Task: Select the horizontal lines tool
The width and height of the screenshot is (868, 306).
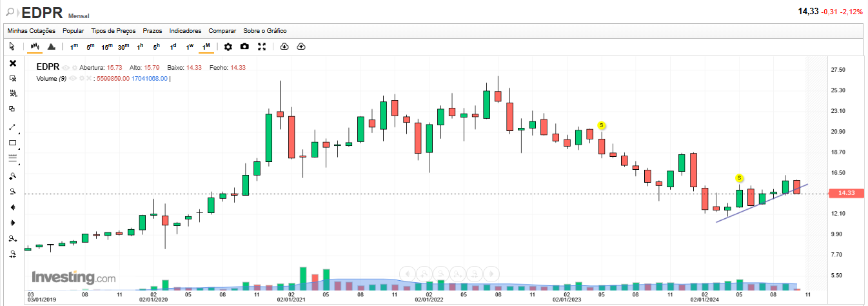Action: tap(12, 158)
